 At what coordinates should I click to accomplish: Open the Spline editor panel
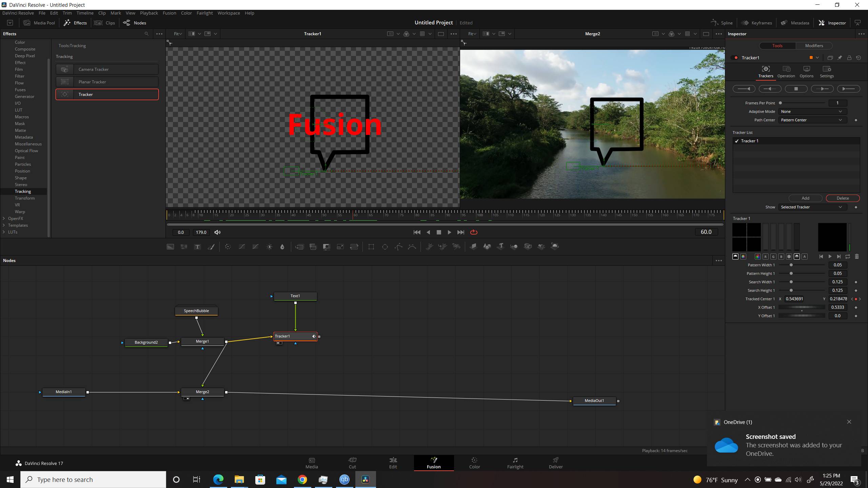(722, 23)
